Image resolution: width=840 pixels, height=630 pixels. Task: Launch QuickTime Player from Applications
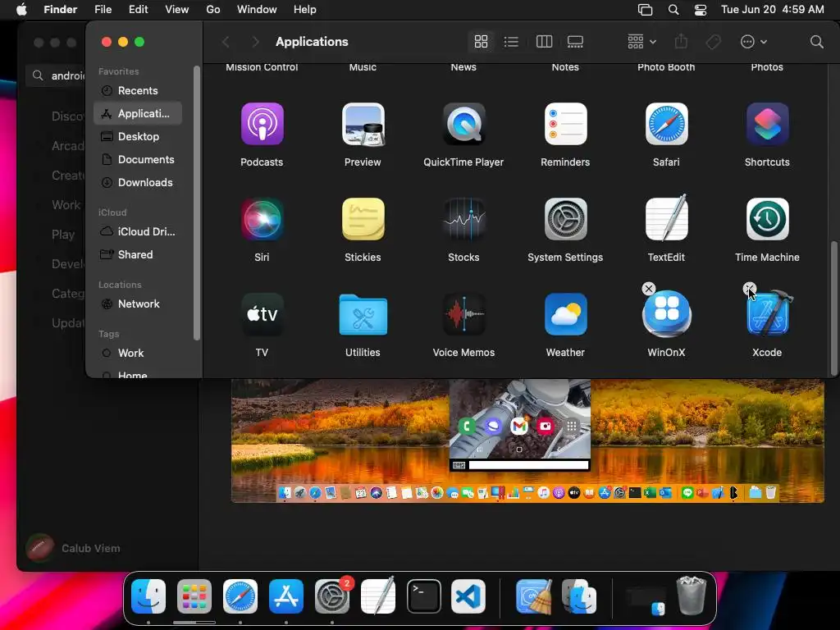[x=464, y=125]
